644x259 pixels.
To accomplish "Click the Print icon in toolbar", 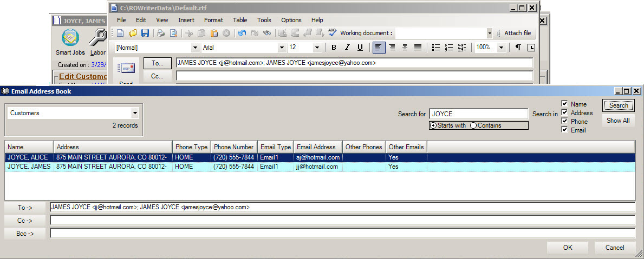I will click(161, 34).
